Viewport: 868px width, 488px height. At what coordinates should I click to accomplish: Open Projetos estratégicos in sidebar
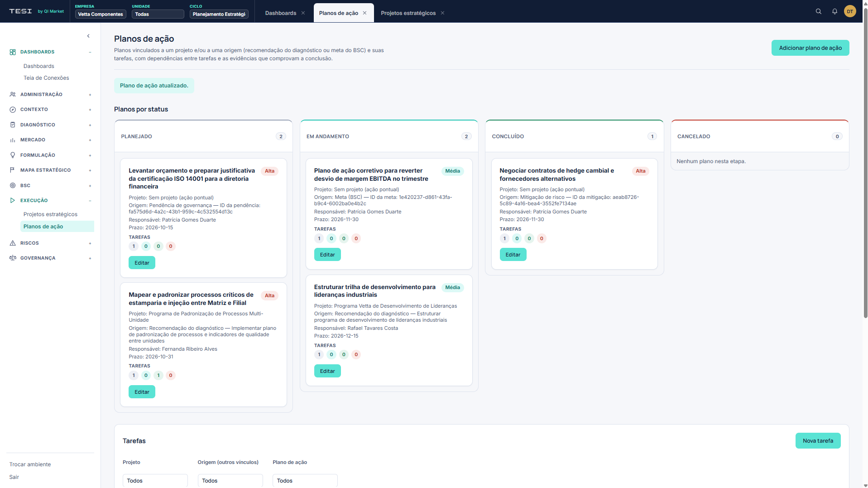coord(50,214)
